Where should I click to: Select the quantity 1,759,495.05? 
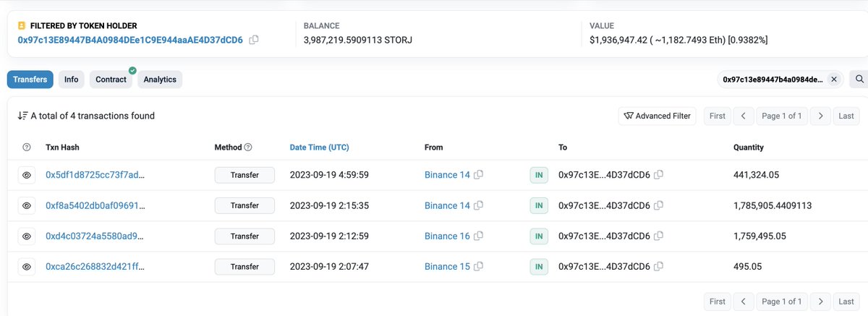click(x=759, y=236)
